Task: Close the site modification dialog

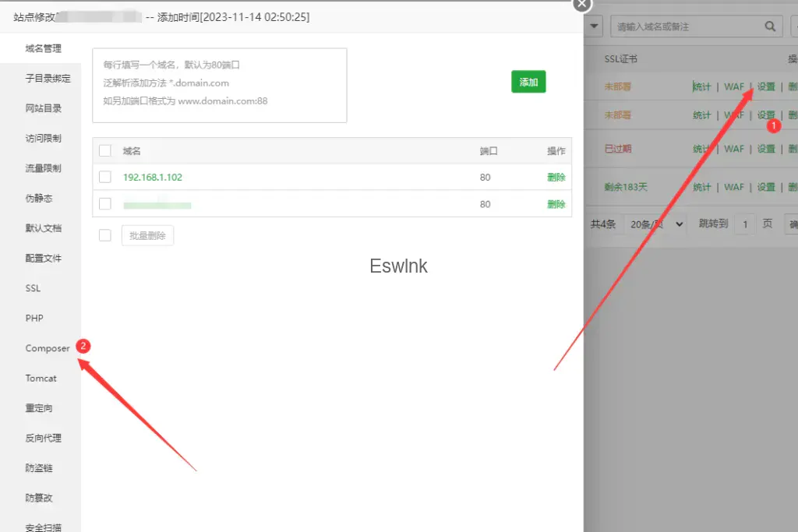Action: [582, 4]
